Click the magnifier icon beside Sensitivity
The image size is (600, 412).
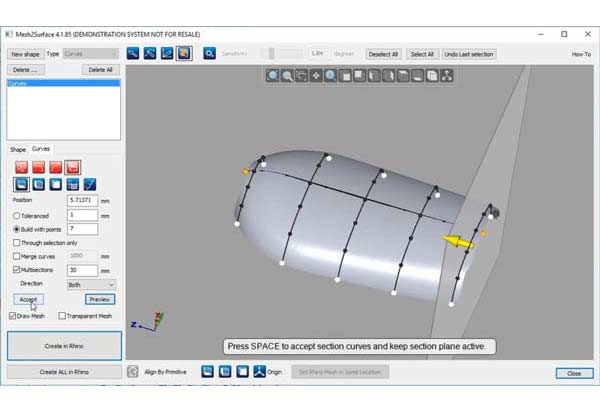(x=210, y=53)
